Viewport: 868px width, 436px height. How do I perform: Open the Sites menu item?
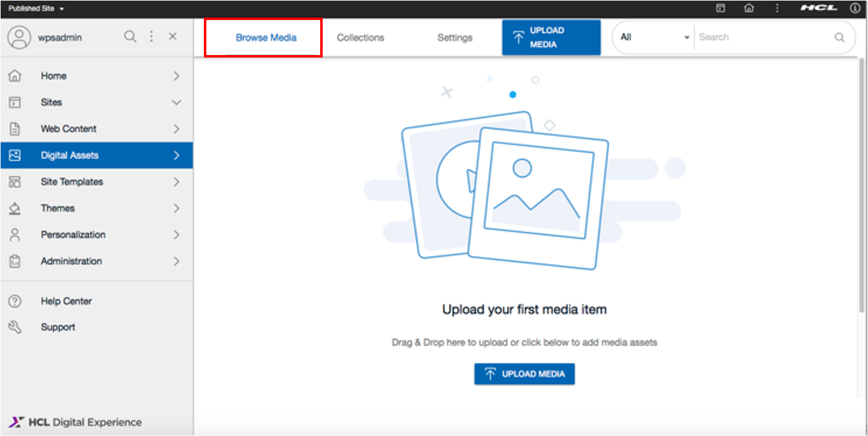tap(96, 103)
